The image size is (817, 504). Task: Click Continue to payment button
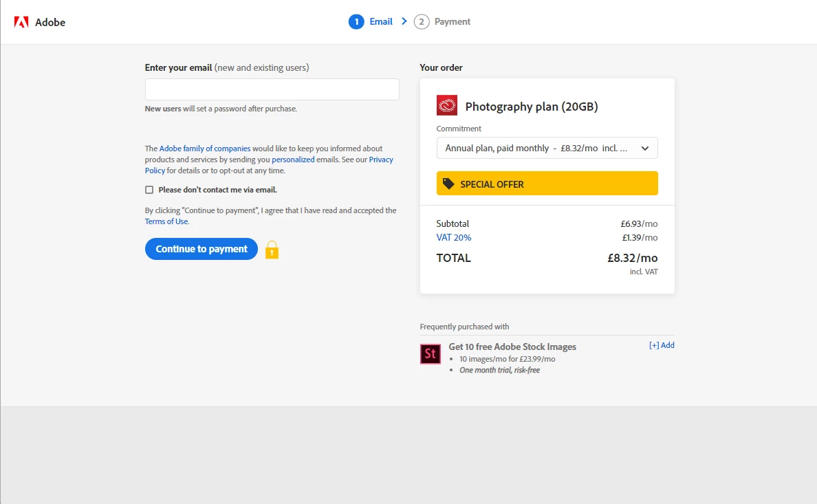[201, 249]
